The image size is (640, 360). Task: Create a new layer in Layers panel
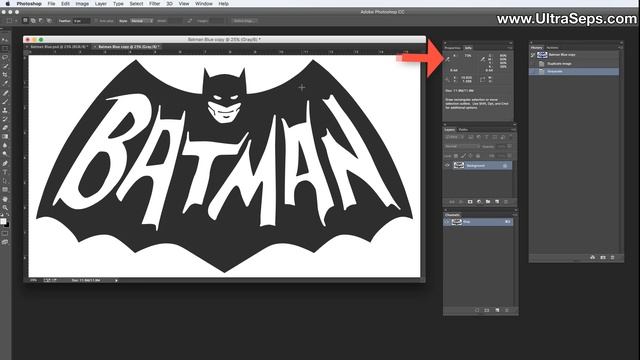tap(497, 202)
